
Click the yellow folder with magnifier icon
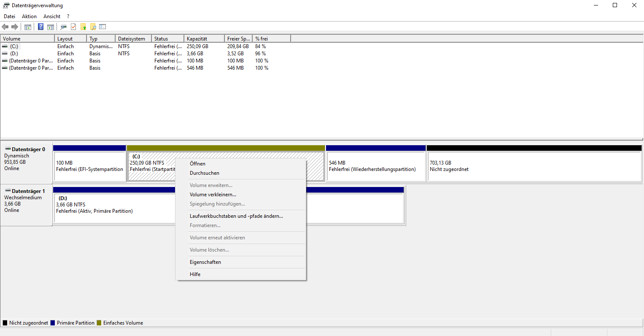(x=93, y=27)
